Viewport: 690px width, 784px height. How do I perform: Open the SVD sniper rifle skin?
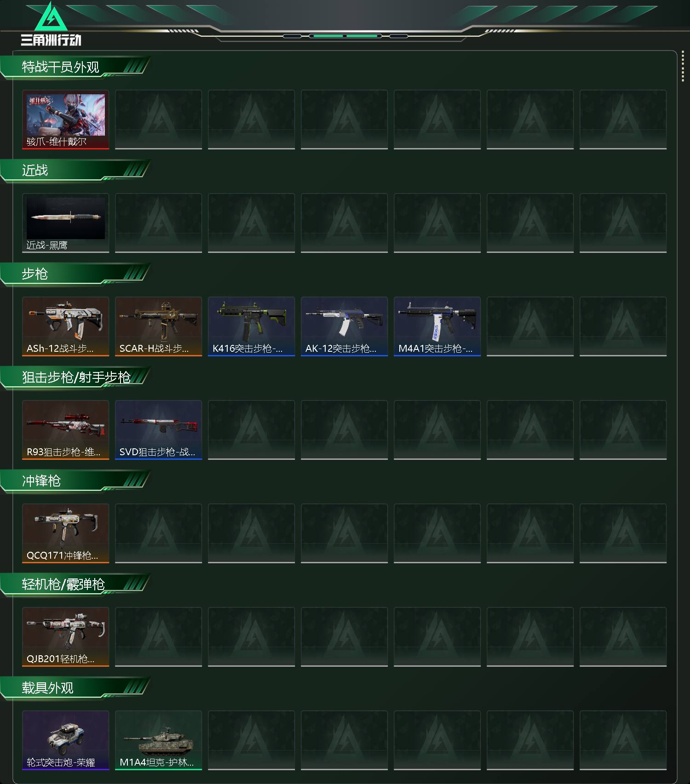[x=159, y=430]
